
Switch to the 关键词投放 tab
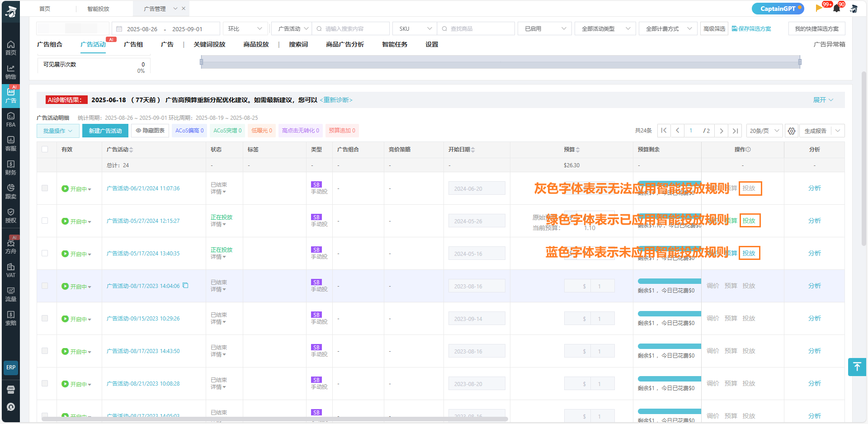pos(209,44)
